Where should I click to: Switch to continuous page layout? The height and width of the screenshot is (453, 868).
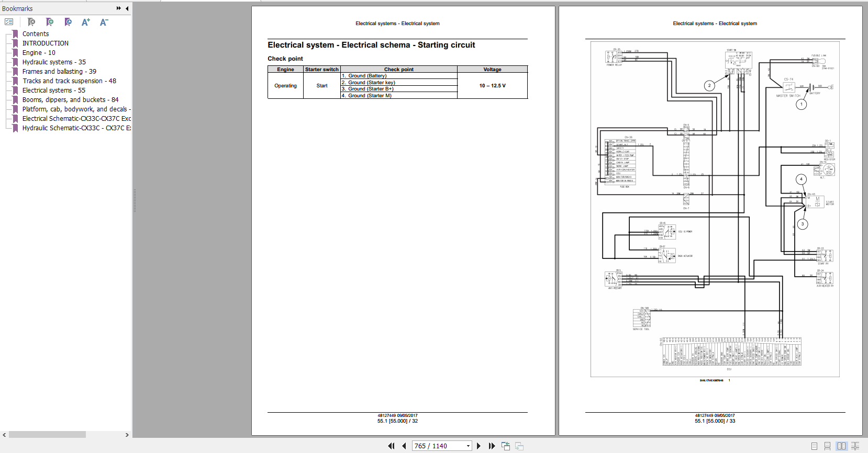[x=828, y=446]
